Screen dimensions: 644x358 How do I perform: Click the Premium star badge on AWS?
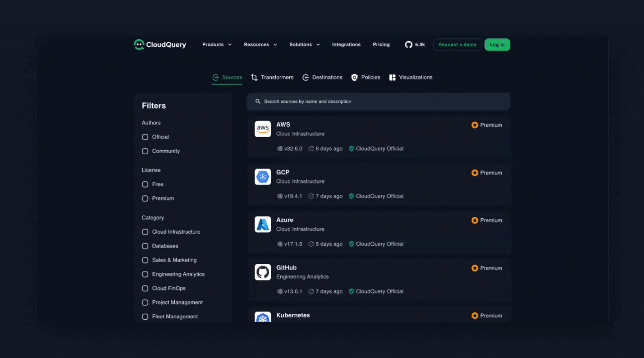(475, 125)
